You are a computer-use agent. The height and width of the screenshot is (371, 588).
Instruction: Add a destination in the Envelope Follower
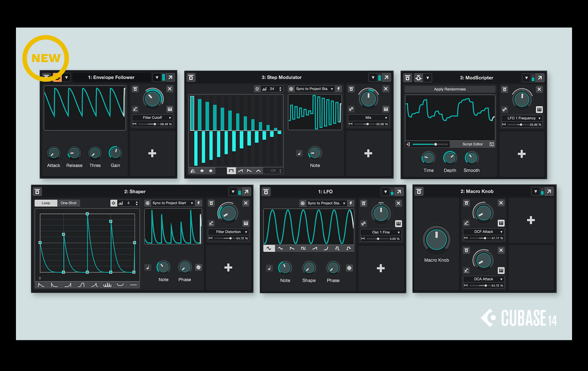pos(152,154)
